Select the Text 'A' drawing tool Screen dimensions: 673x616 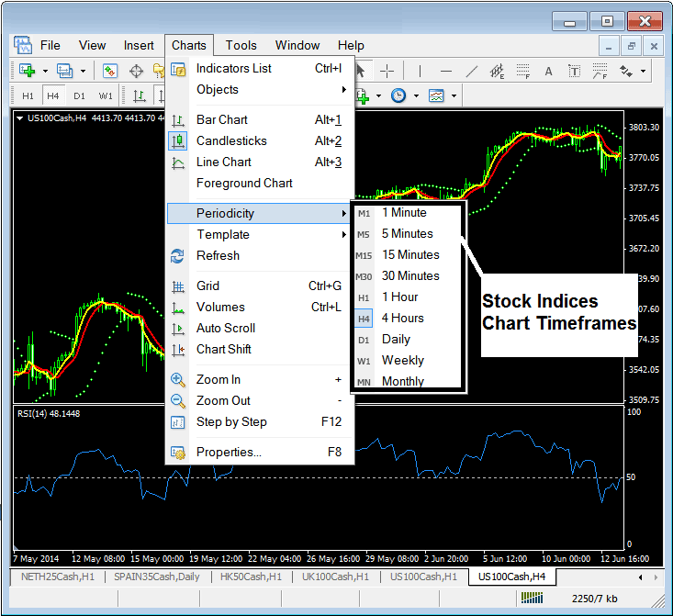click(x=548, y=71)
